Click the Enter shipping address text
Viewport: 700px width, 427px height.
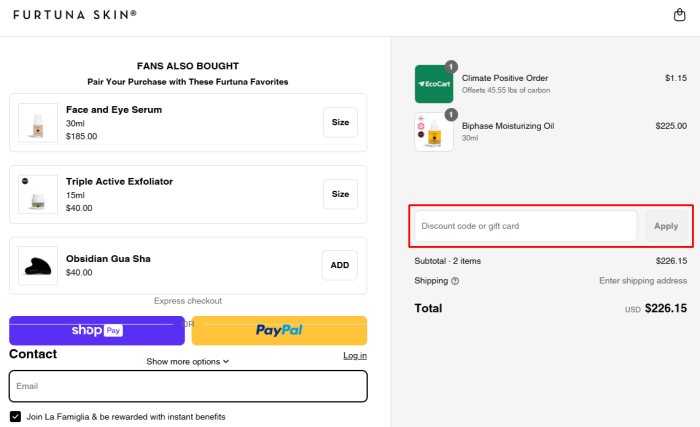tap(643, 280)
